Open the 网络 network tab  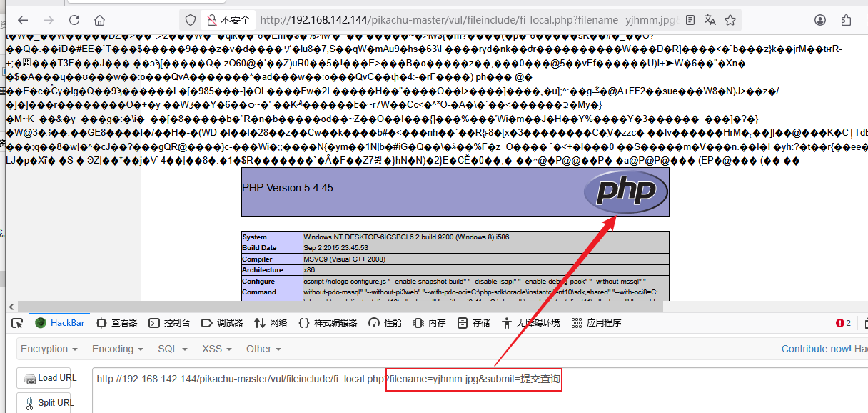(271, 323)
